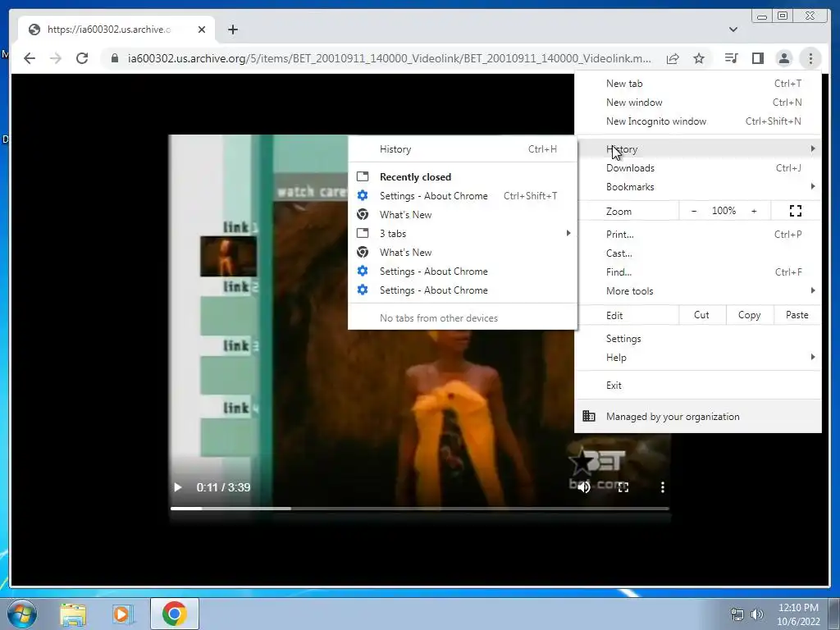840x630 pixels.
Task: Expand the 3 tabs recently closed group
Action: pos(463,234)
